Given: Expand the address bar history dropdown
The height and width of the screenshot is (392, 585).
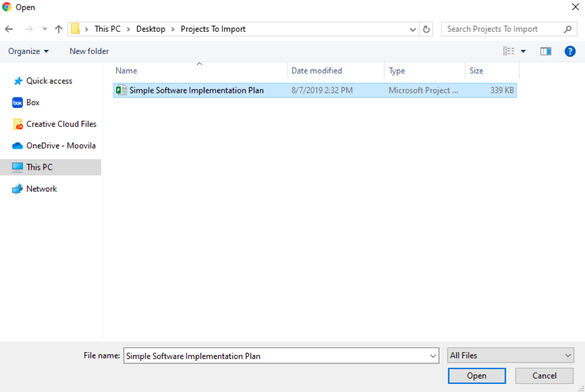Looking at the screenshot, I should [413, 29].
